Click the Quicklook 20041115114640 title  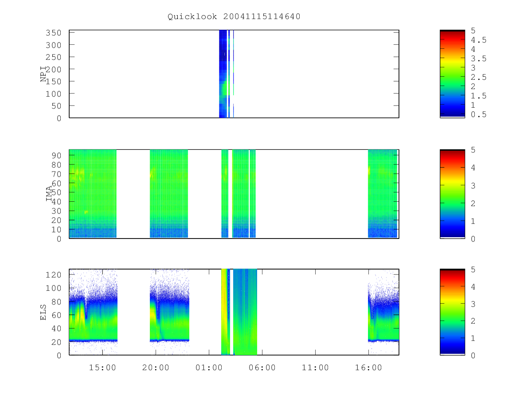(x=234, y=17)
